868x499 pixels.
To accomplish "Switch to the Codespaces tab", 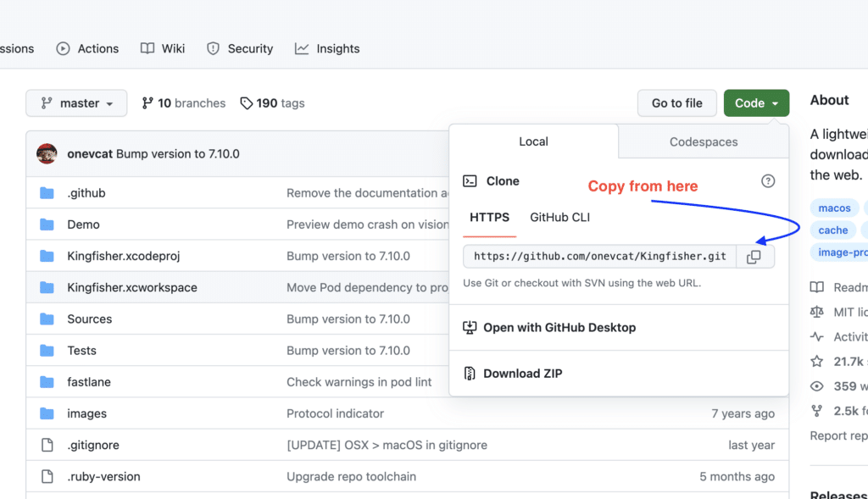I will pyautogui.click(x=704, y=141).
